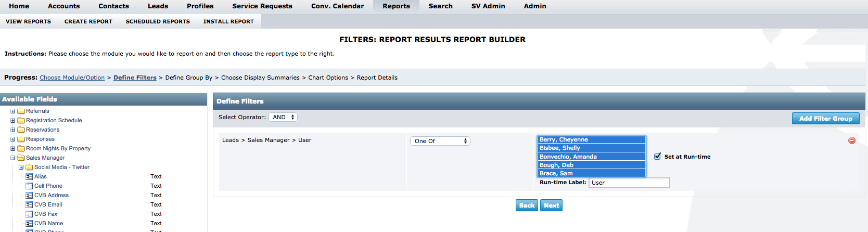Expand the Registration Schedule tree node
Image resolution: width=868 pixels, height=232 pixels.
13,120
